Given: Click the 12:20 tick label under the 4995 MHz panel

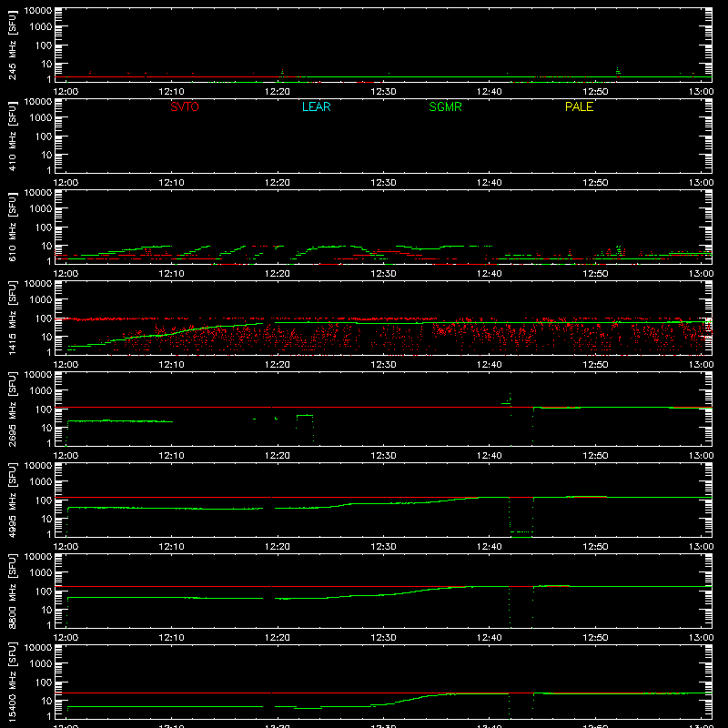Looking at the screenshot, I should click(x=278, y=547).
